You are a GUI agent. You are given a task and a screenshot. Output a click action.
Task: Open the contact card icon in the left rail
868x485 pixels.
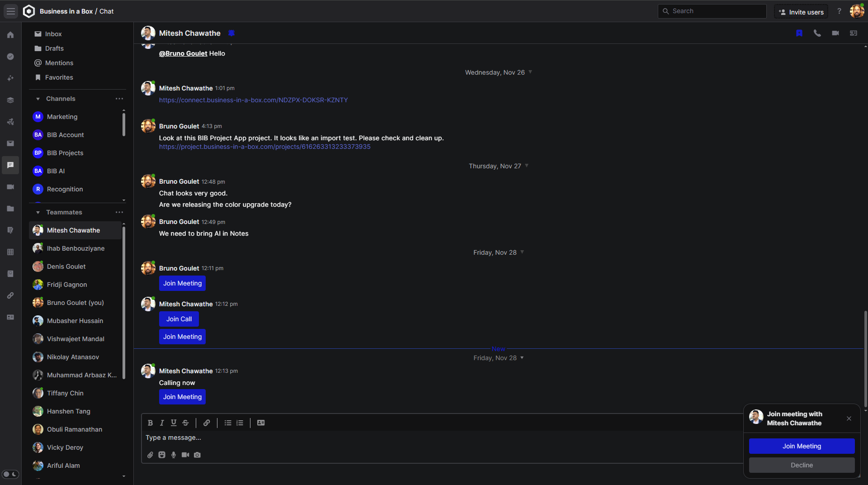(x=10, y=317)
